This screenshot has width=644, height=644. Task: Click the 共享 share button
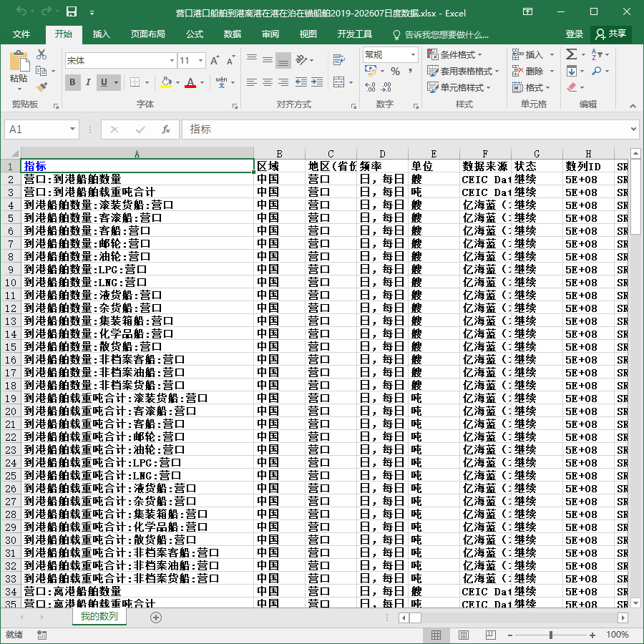coord(611,34)
